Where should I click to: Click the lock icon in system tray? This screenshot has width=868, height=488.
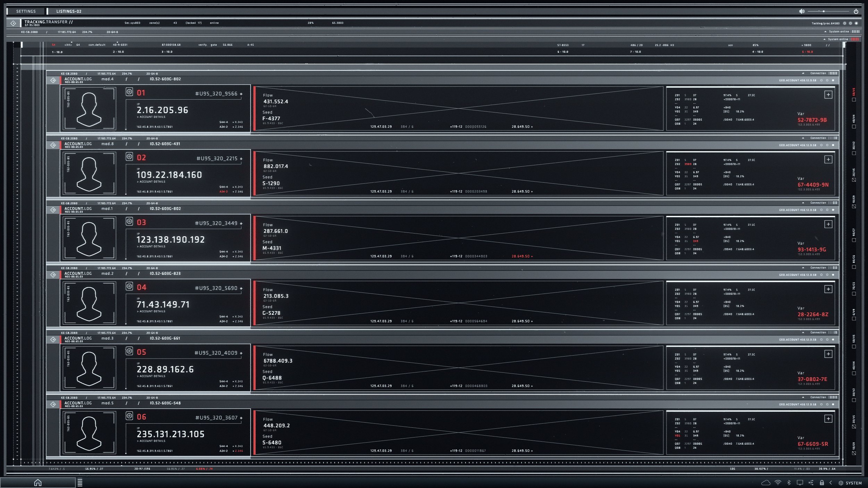[x=822, y=483]
